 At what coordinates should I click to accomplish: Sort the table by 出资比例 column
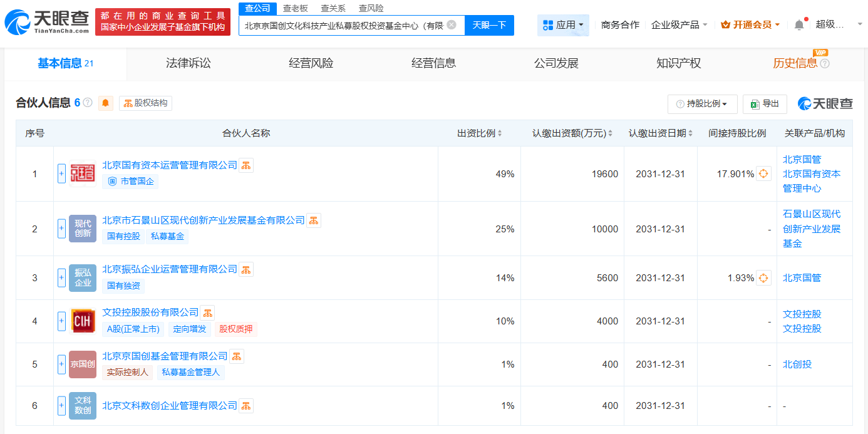480,133
